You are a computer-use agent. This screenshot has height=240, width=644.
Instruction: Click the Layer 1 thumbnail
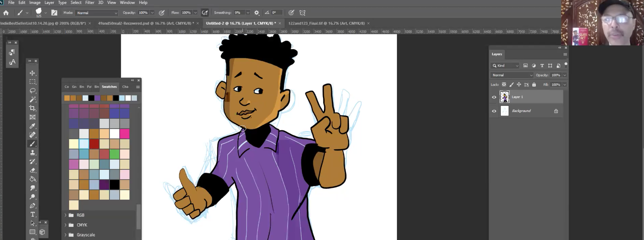(505, 97)
